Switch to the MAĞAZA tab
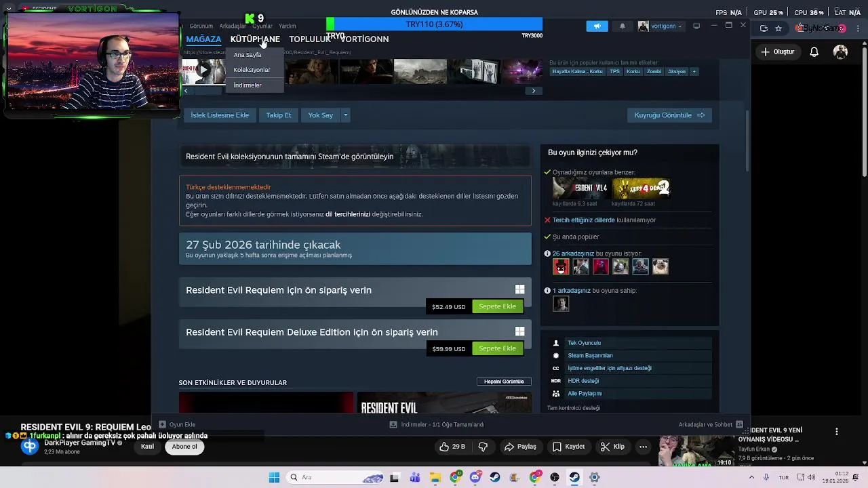The width and height of the screenshot is (868, 488). tap(203, 39)
